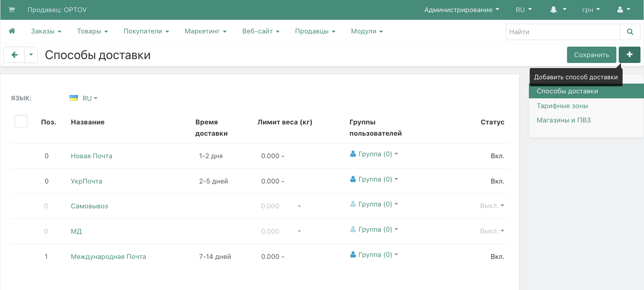644x290 pixels.
Task: Open the user profile icon menu
Action: coord(620,10)
